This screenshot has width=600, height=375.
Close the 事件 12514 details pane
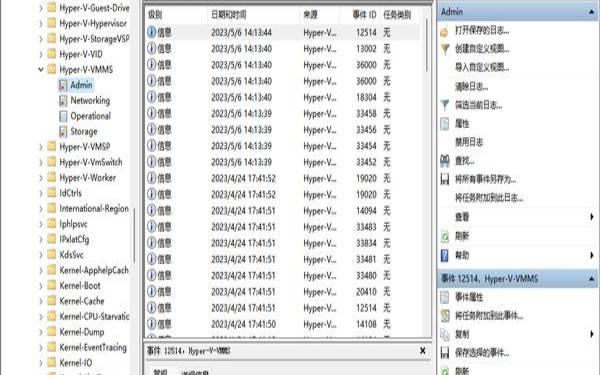point(423,351)
